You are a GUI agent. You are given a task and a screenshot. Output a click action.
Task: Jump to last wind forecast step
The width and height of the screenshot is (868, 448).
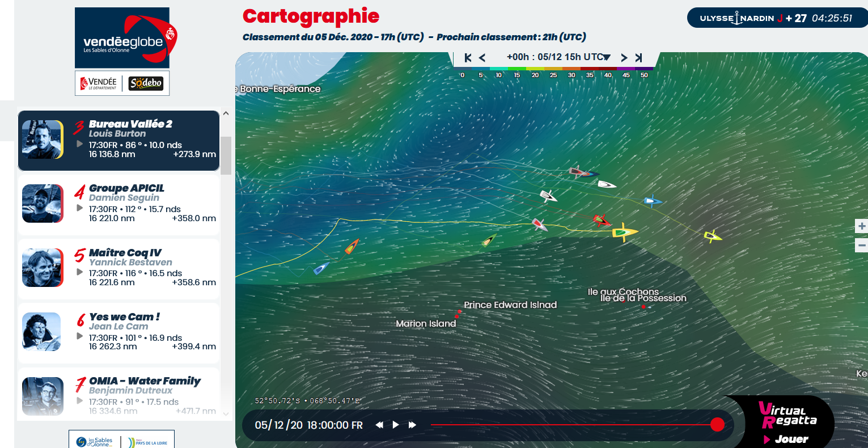[638, 57]
